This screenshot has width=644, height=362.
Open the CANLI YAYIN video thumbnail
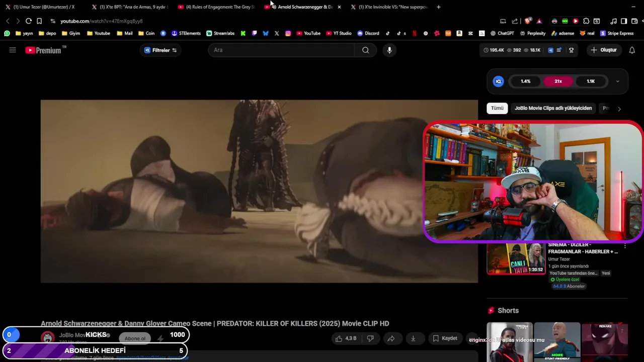(x=516, y=259)
